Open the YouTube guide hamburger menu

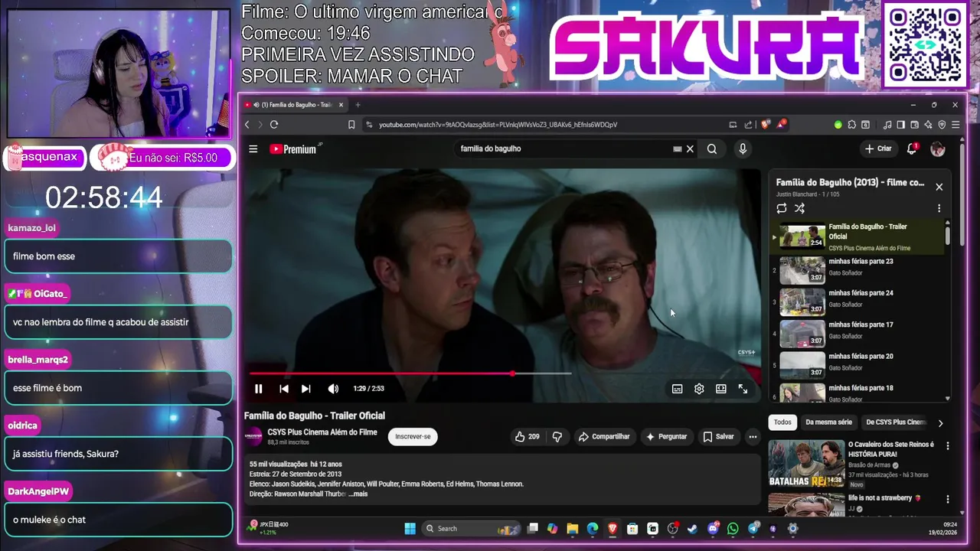(253, 149)
